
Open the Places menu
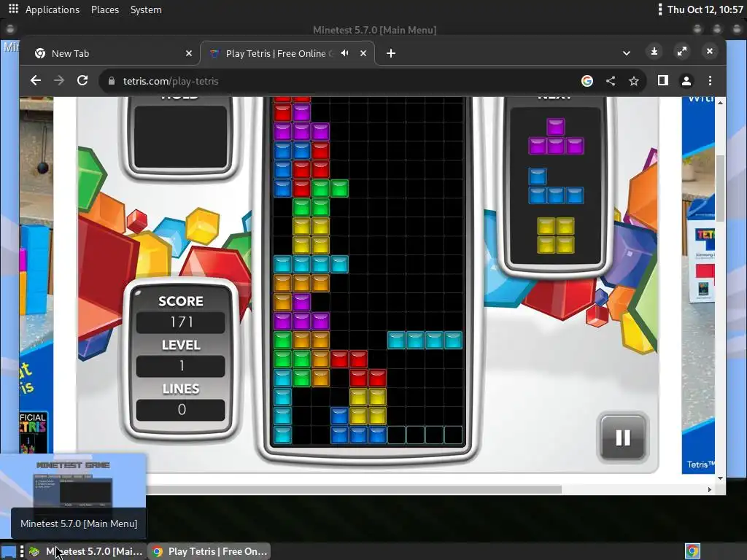(x=105, y=9)
